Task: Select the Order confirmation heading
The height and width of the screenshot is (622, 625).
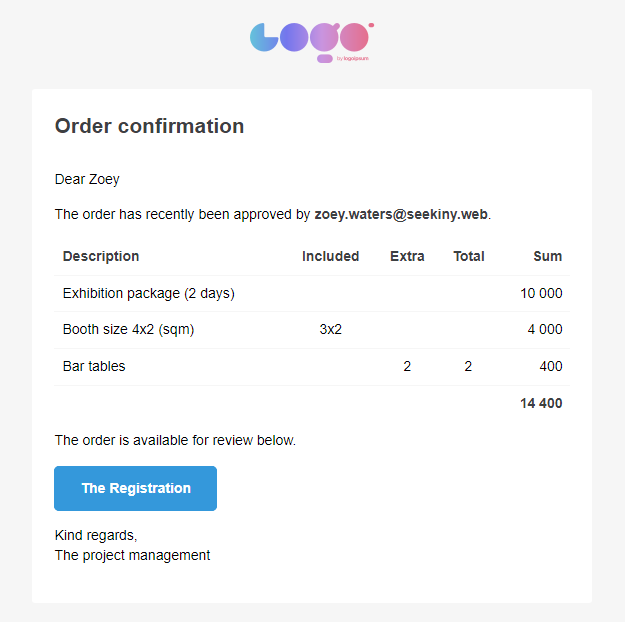Action: (149, 126)
